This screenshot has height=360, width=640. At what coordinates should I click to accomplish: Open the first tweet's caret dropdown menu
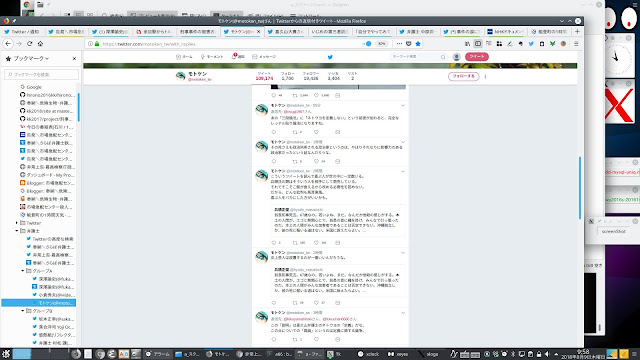click(x=403, y=106)
